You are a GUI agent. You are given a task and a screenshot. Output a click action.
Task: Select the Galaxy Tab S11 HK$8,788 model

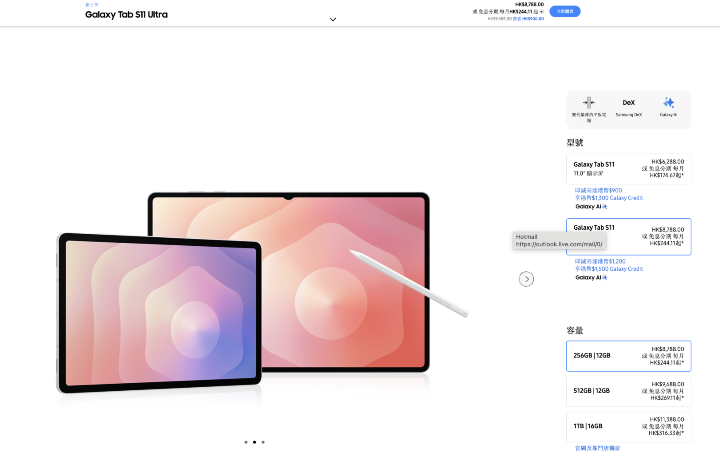coord(628,236)
